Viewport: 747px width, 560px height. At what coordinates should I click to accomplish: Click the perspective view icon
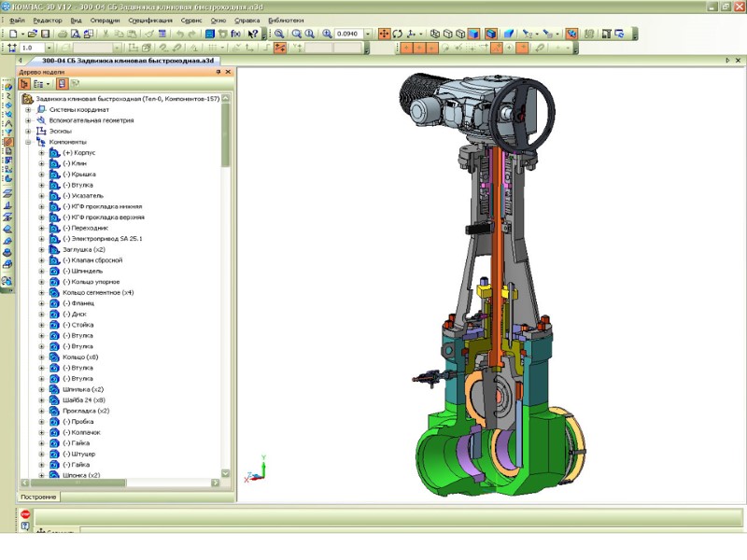pyautogui.click(x=509, y=34)
